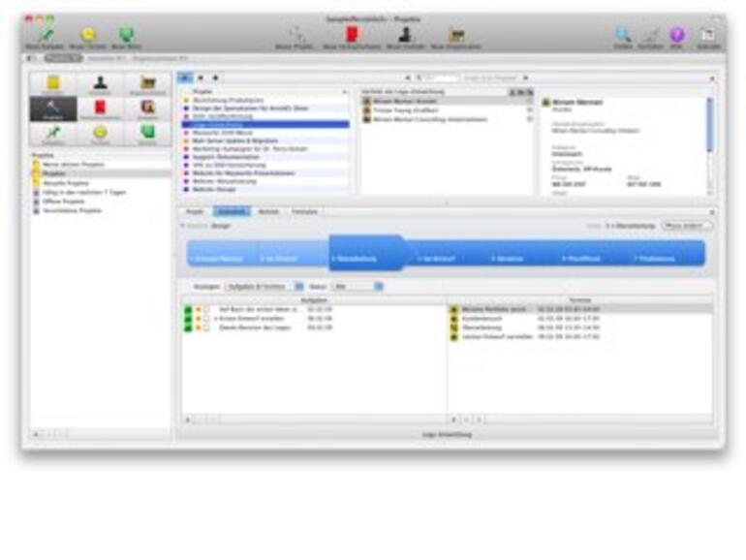Select 'Aktuelle Projekte' in the sidebar list
746x560 pixels.
point(66,183)
